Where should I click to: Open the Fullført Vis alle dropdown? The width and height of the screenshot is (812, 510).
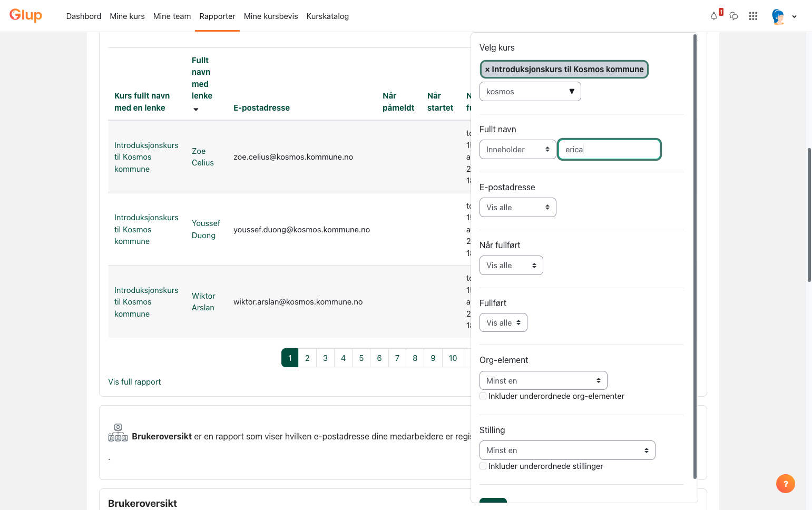(503, 322)
